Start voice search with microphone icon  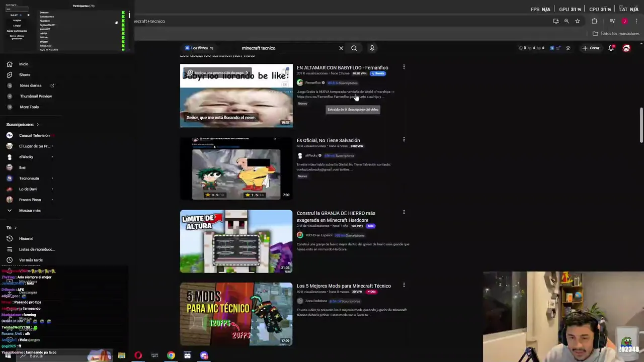[372, 48]
